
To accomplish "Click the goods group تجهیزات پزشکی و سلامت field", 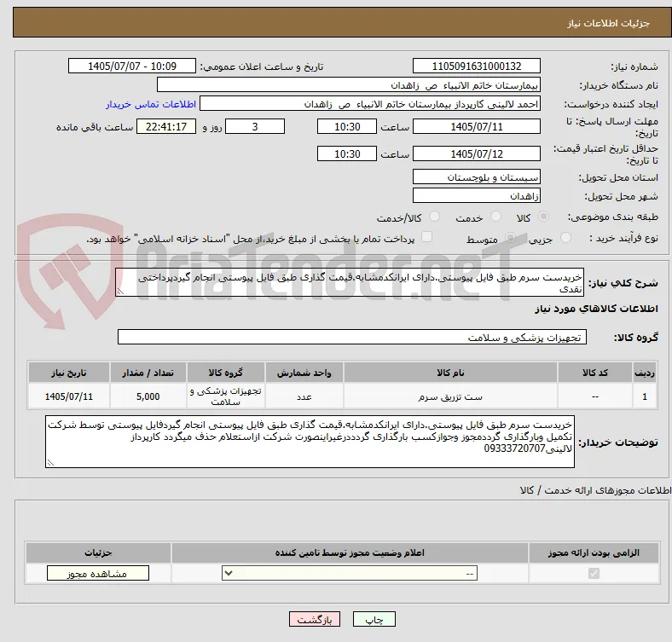I will (x=352, y=337).
